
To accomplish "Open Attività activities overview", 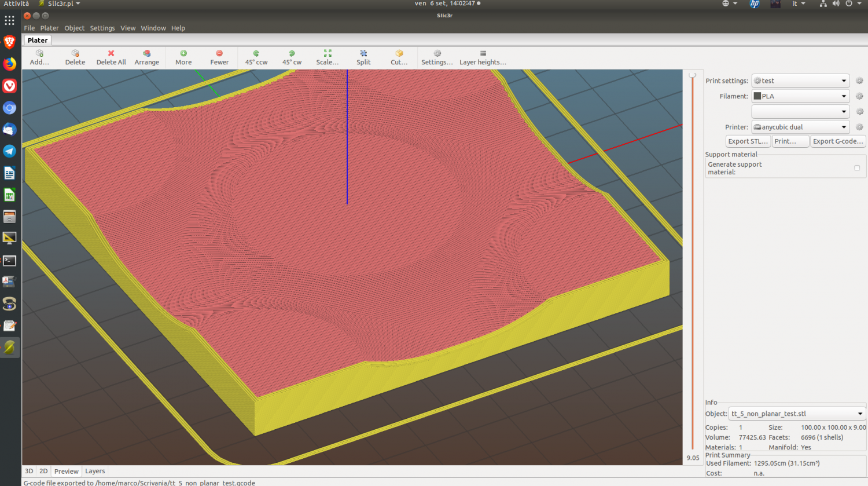I will 16,3.
